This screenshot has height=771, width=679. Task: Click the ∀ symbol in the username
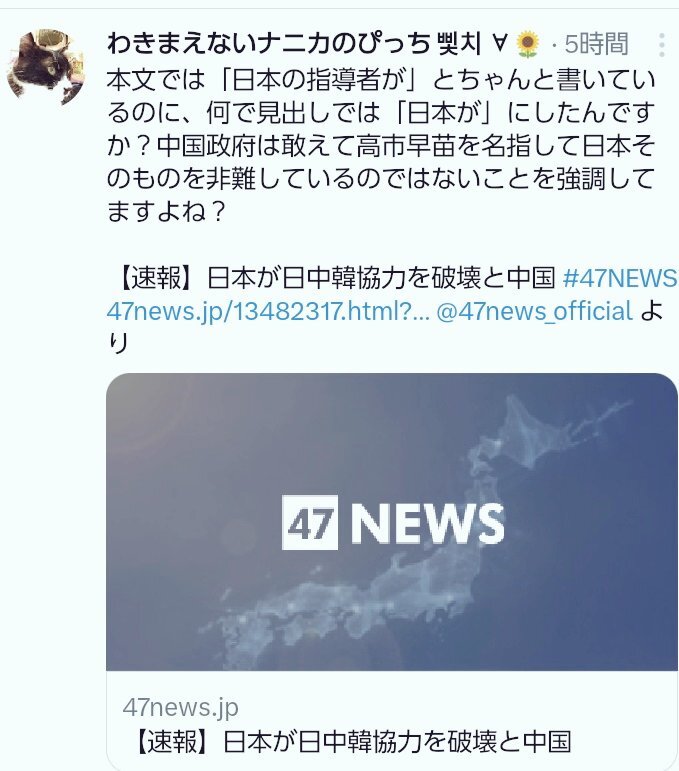point(499,44)
